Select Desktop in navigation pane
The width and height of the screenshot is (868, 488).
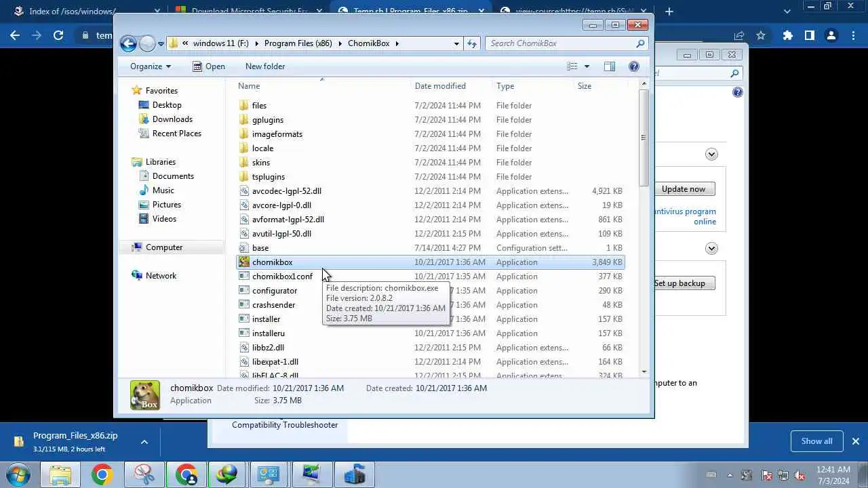pyautogui.click(x=167, y=105)
